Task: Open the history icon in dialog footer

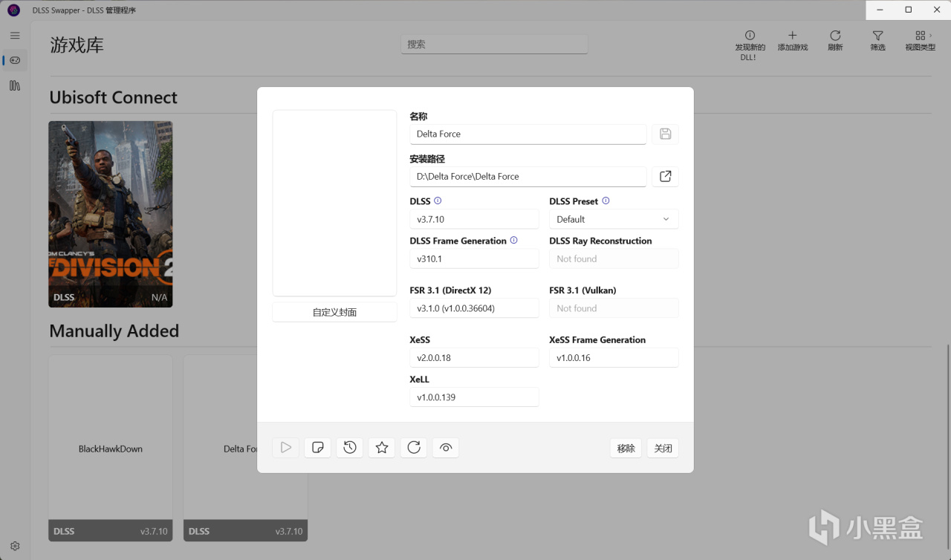Action: click(350, 447)
